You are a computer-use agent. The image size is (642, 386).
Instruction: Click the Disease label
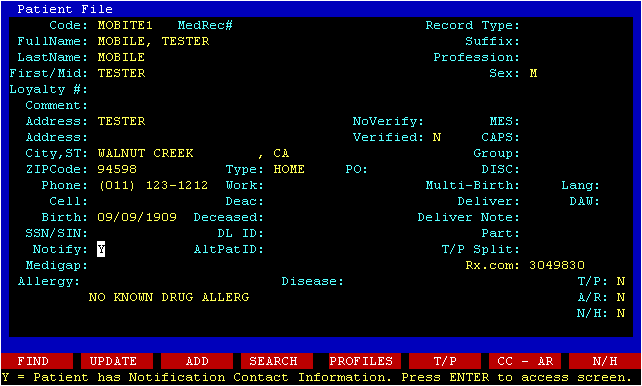pyautogui.click(x=312, y=281)
